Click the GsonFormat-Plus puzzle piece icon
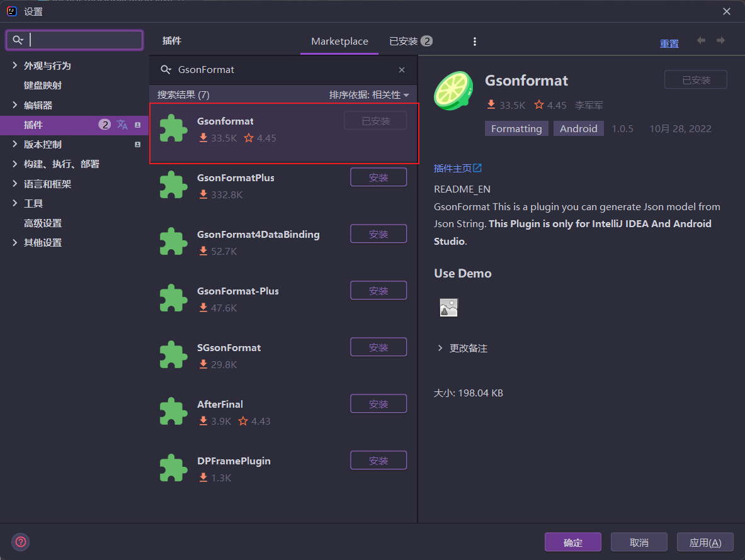 (173, 298)
